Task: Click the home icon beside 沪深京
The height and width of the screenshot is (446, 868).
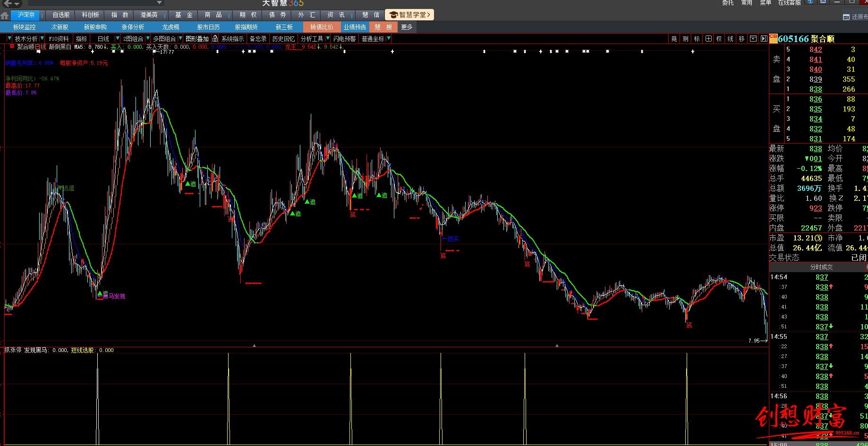Action: (x=5, y=15)
